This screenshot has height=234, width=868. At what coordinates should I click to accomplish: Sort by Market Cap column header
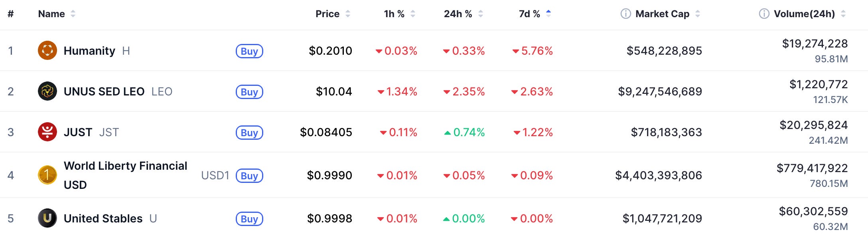[662, 14]
